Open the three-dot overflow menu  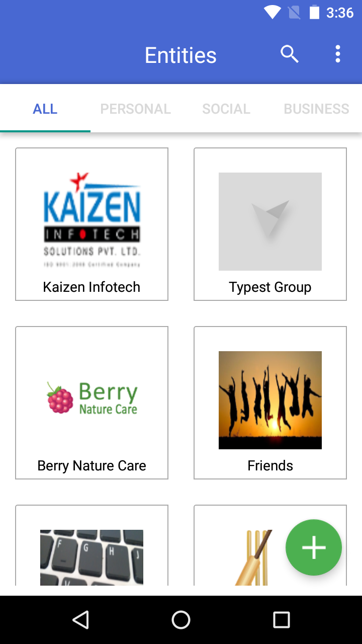point(338,54)
